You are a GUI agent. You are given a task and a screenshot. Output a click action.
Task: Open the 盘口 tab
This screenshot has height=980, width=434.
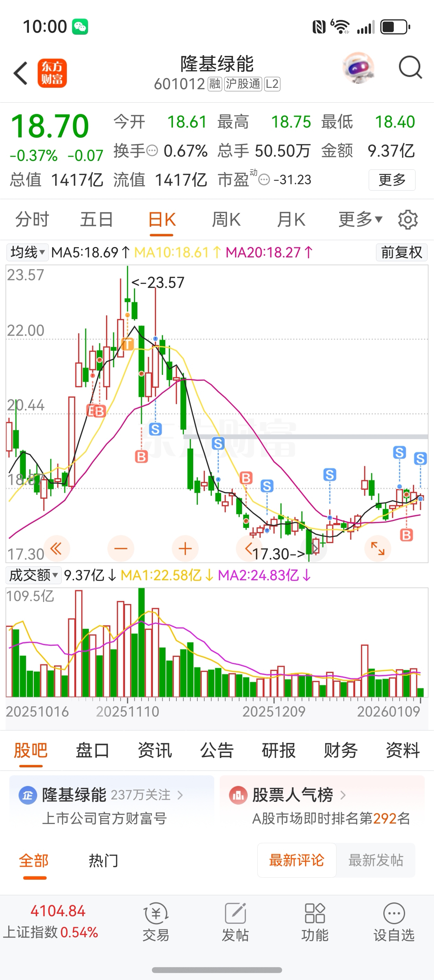pyautogui.click(x=92, y=751)
